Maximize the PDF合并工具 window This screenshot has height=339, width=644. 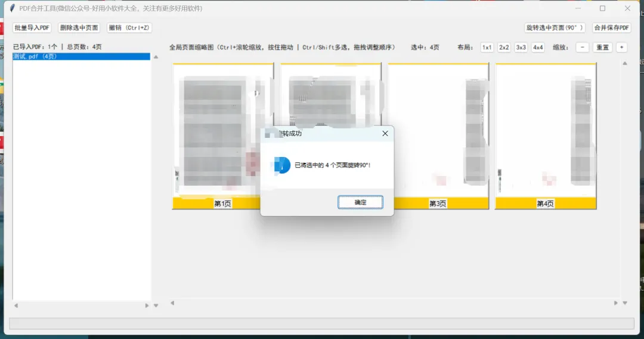[602, 8]
